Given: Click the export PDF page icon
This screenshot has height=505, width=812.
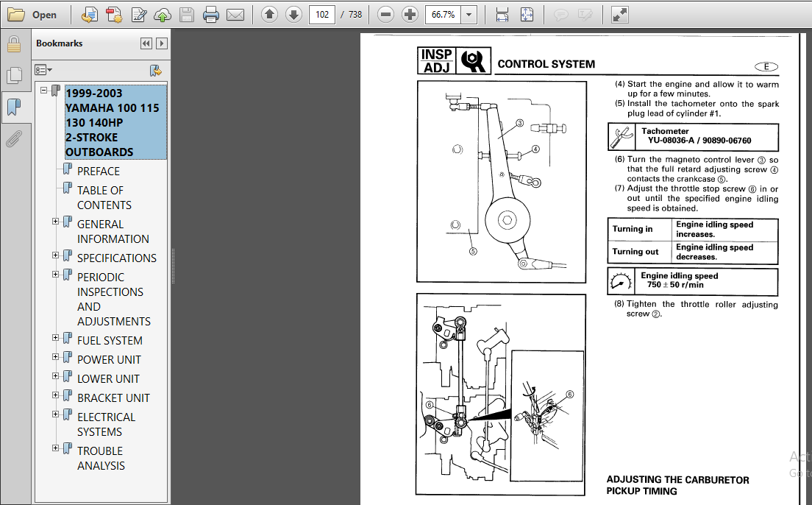Looking at the screenshot, I should (x=90, y=15).
